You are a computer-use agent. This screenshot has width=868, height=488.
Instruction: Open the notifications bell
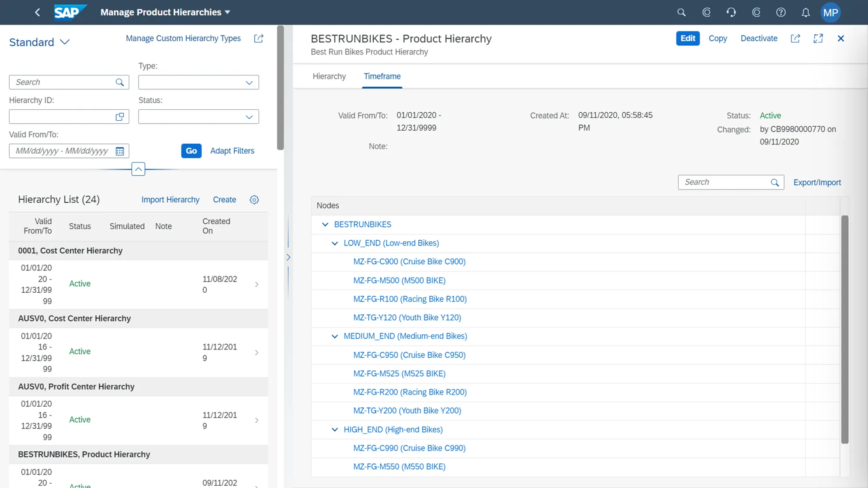tap(806, 12)
